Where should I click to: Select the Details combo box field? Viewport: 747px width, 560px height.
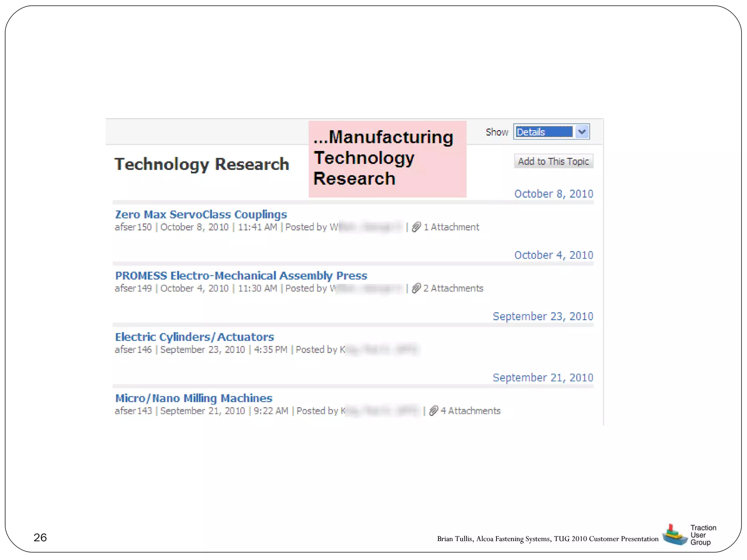pos(543,132)
